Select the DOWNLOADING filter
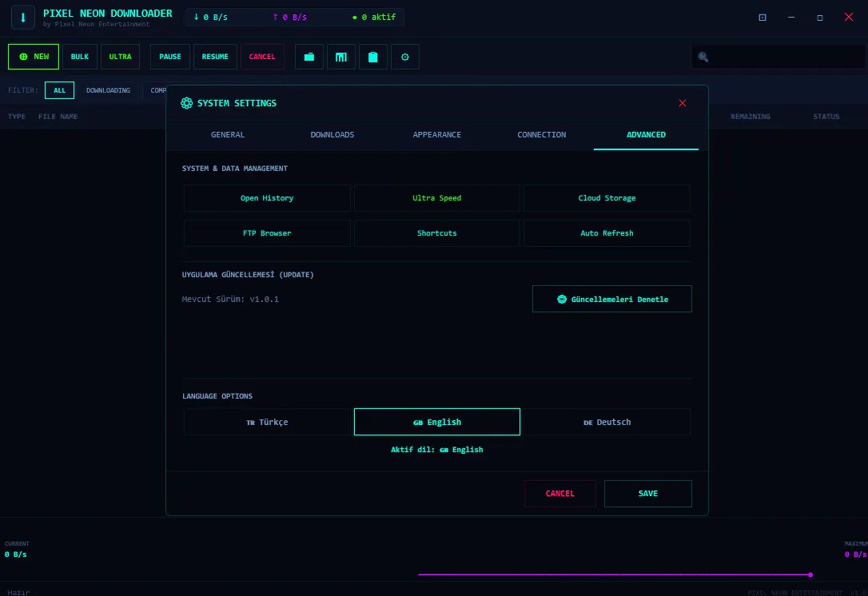The image size is (868, 596). (108, 90)
